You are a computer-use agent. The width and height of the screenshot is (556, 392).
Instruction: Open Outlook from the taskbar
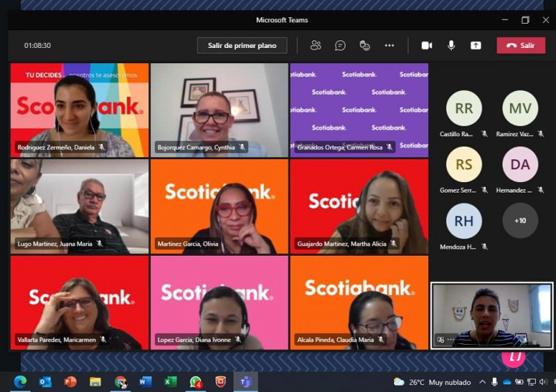tap(45, 382)
